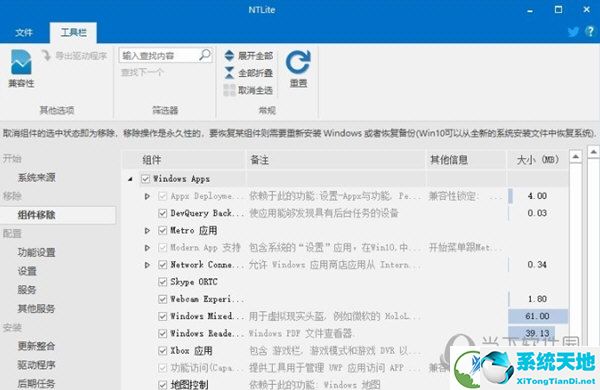
Task: Expand the Network Conne... node
Action: (147, 265)
